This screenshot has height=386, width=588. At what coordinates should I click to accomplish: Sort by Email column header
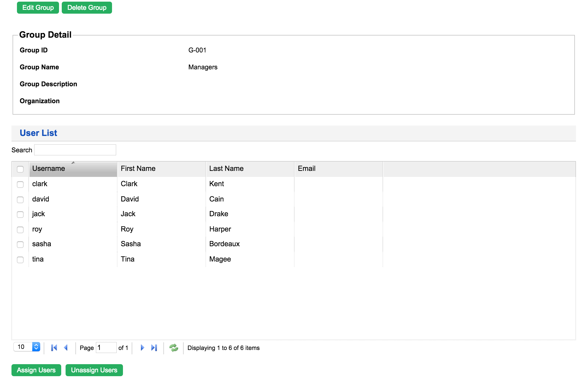[307, 169]
